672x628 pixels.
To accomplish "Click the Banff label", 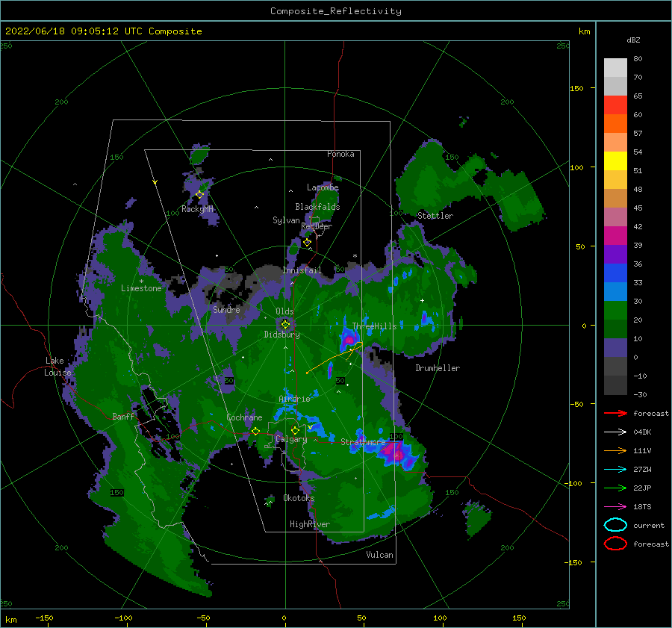I will [123, 416].
